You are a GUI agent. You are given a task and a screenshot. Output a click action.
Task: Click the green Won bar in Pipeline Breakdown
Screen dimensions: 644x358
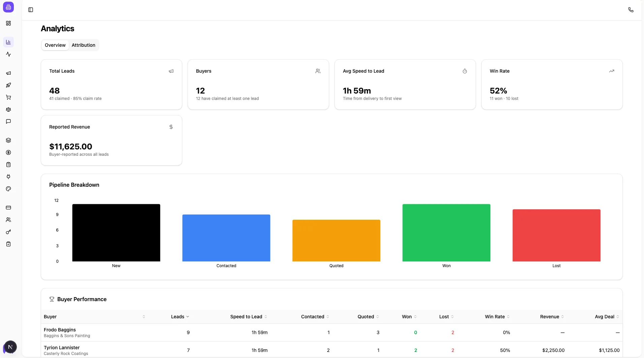447,232
